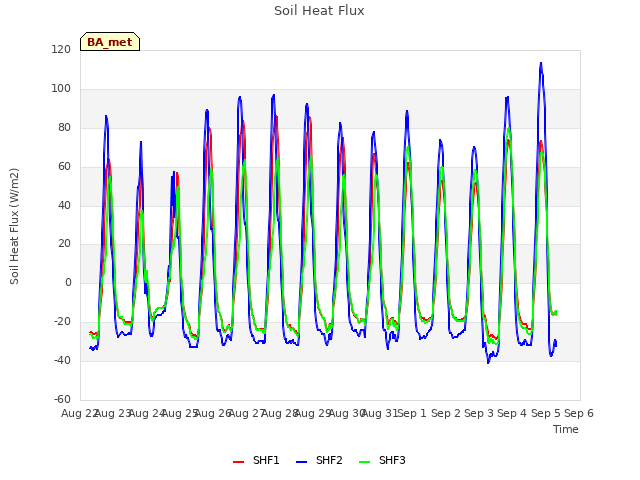
Task: Click the 40 y-axis tick label
Action: [x=64, y=205]
